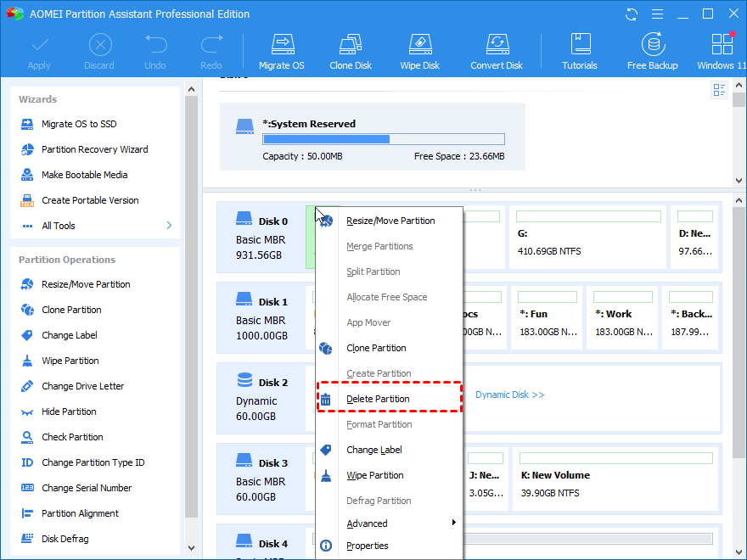747x560 pixels.
Task: Open Properties from context menu
Action: 390,546
